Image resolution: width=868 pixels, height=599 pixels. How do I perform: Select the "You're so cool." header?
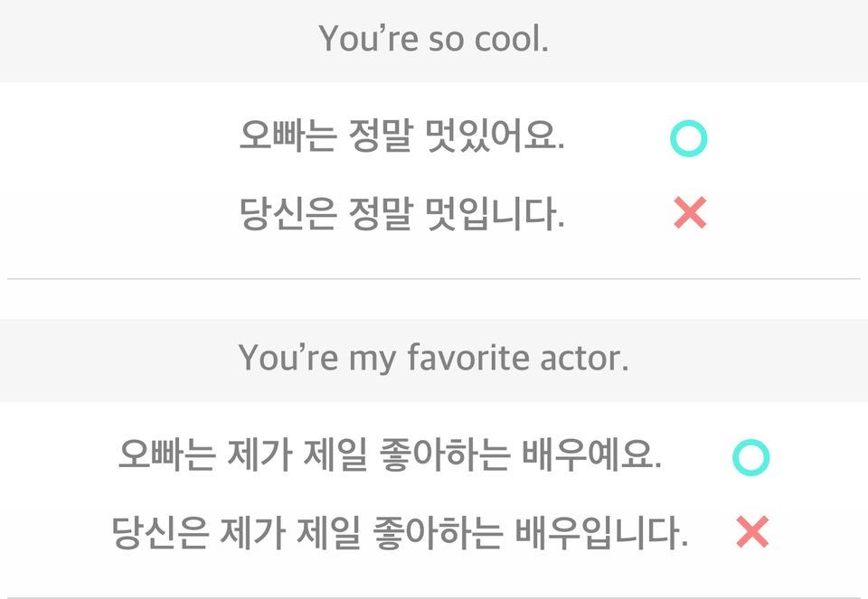point(434,40)
